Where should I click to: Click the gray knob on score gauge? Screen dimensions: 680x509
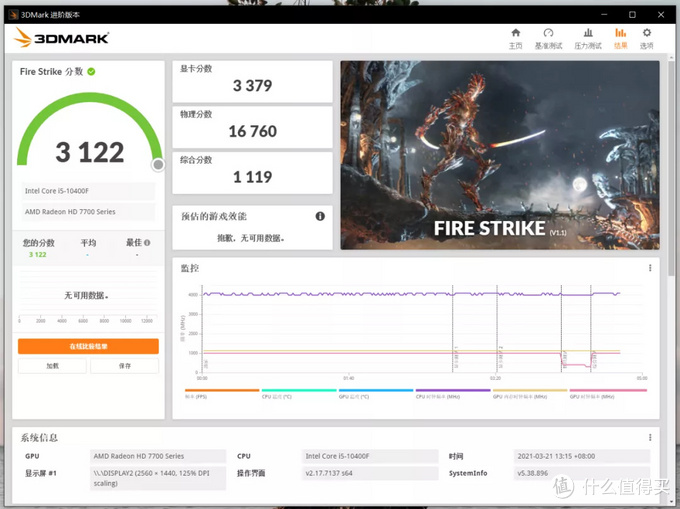pyautogui.click(x=158, y=165)
